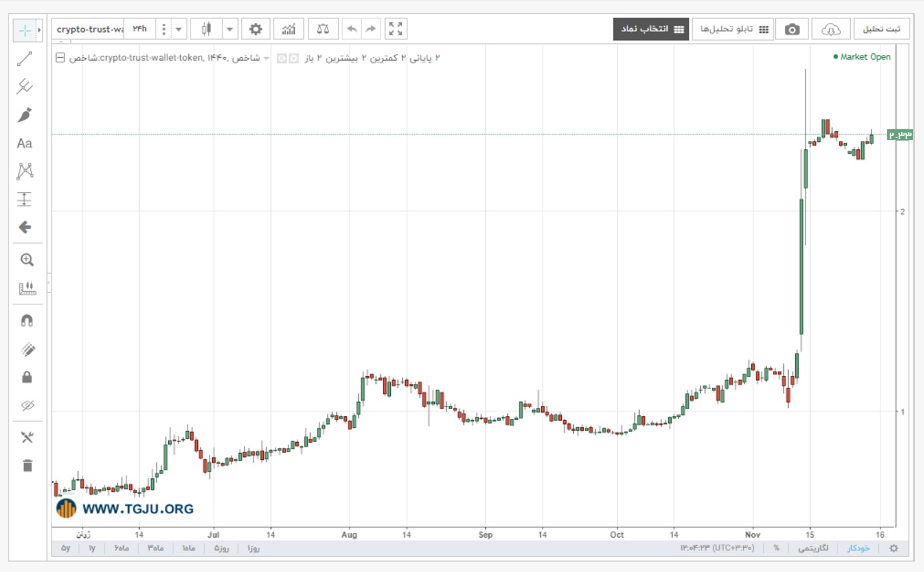Toggle the لگاریتمی logarithmic scale
The height and width of the screenshot is (572, 924).
pos(813,548)
